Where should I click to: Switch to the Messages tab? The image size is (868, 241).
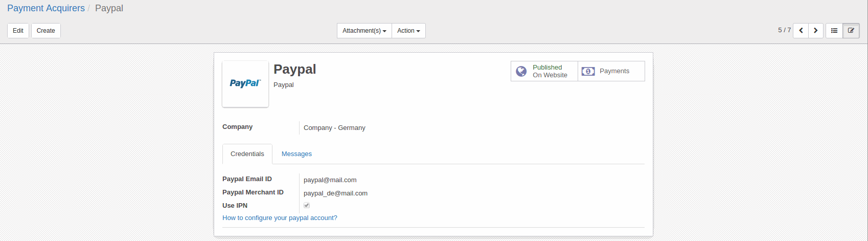tap(296, 154)
